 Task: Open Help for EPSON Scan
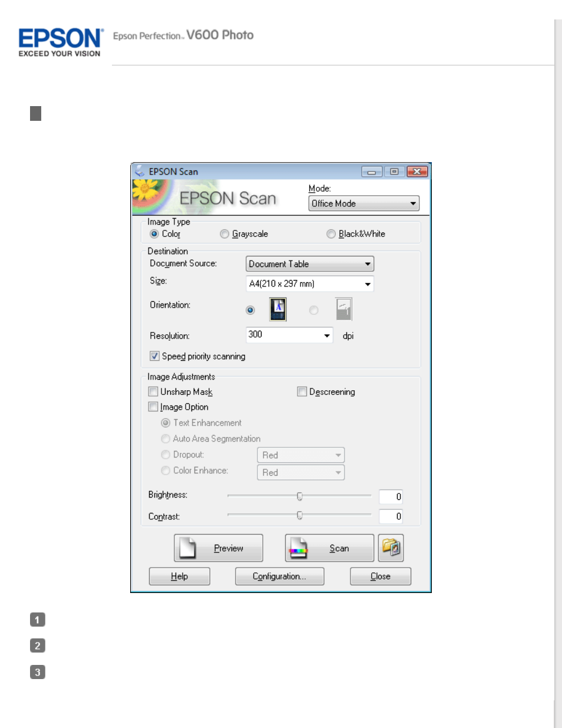[180, 577]
